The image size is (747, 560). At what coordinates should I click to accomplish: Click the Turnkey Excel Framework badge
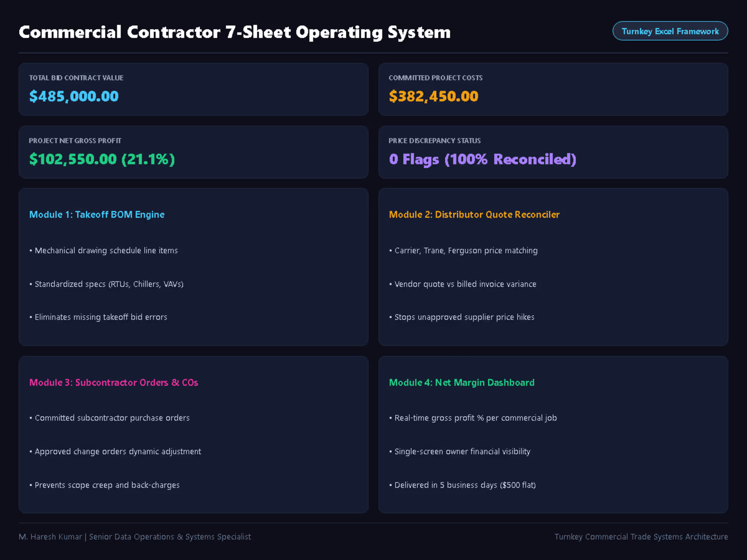pos(670,31)
